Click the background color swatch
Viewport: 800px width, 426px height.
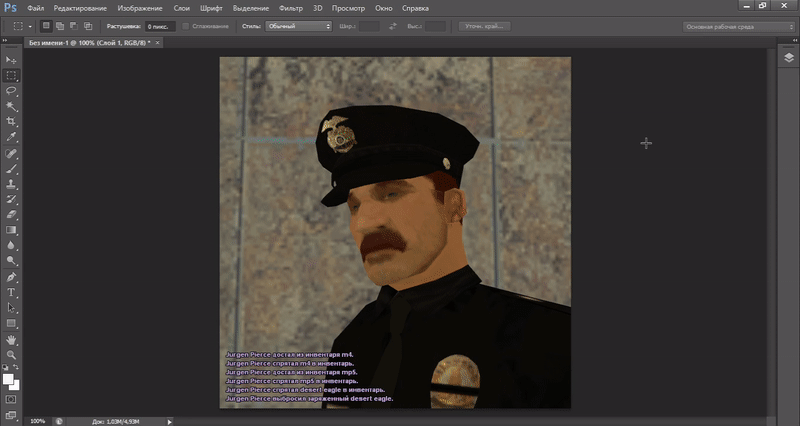16,386
